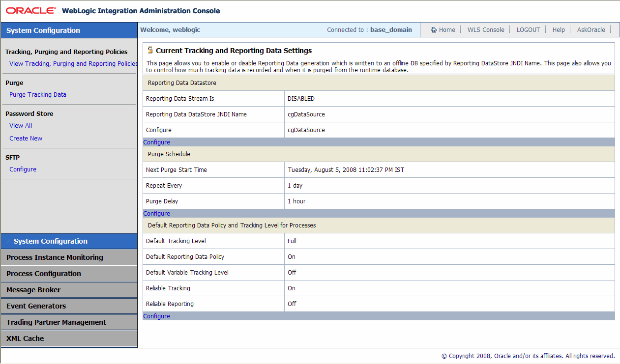Select View All under Password Store

pos(20,125)
